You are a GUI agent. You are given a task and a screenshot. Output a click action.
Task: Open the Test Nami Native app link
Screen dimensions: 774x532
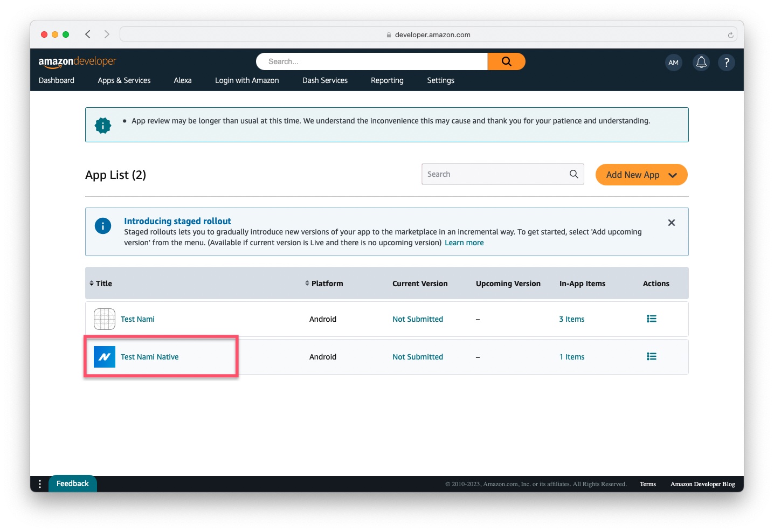pyautogui.click(x=149, y=357)
